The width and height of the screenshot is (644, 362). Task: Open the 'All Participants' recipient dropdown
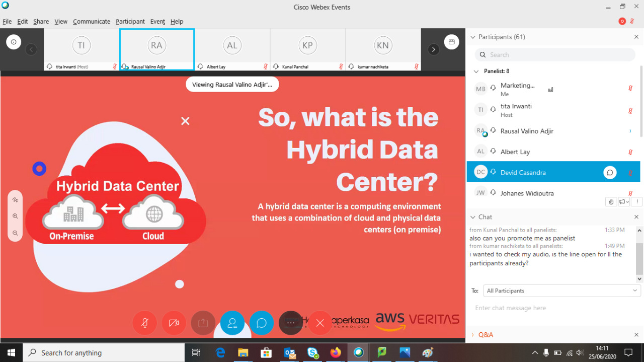(561, 291)
